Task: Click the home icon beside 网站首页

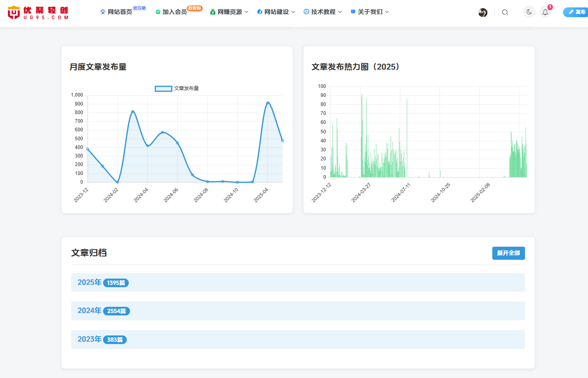Action: (103, 12)
